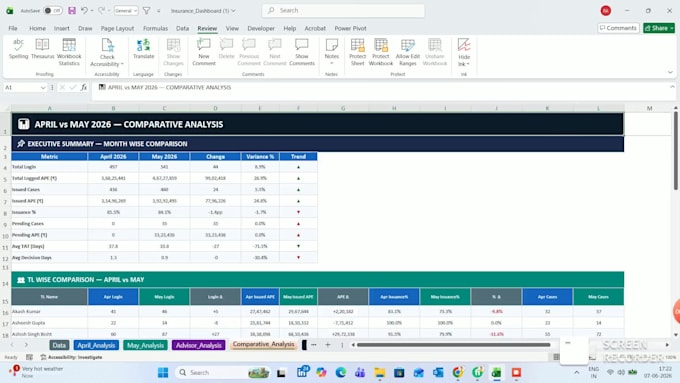Run the Spelling check tool

[18, 49]
